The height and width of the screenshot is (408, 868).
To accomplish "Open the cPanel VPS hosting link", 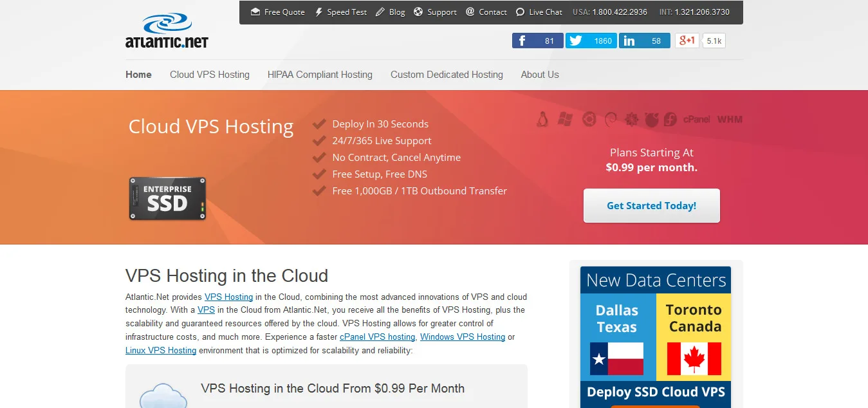I will point(377,337).
